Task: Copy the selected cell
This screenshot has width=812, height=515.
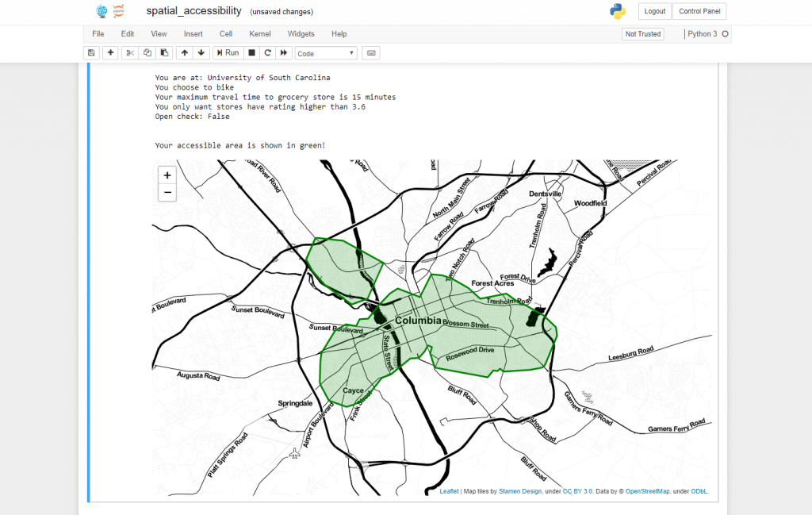Action: click(147, 52)
